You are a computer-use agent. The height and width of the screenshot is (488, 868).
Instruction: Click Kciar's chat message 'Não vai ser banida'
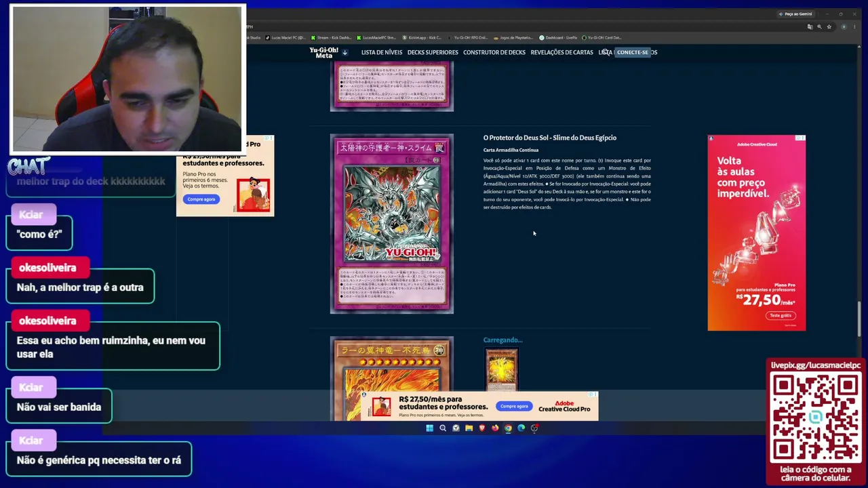pyautogui.click(x=59, y=407)
